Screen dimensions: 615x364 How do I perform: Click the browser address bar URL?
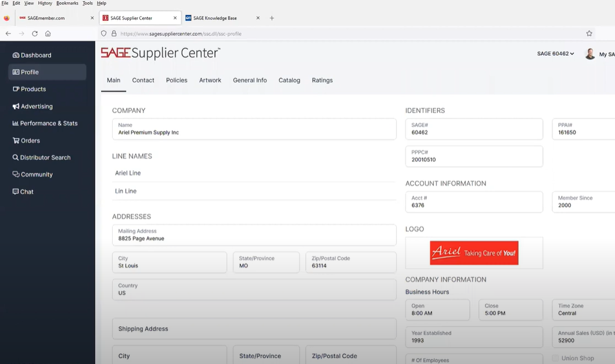coord(181,34)
